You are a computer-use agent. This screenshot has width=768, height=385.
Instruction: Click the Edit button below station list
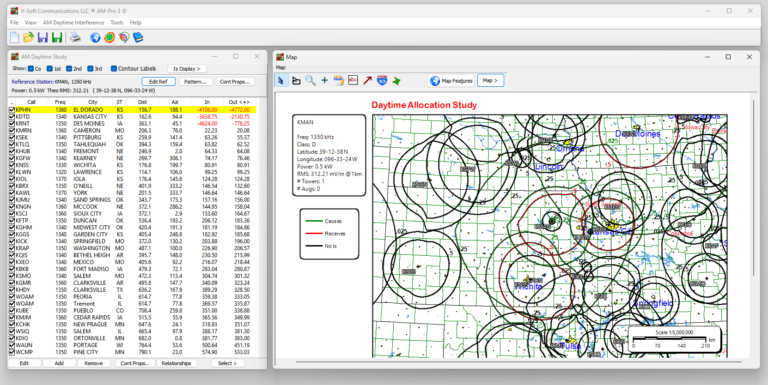pyautogui.click(x=24, y=363)
